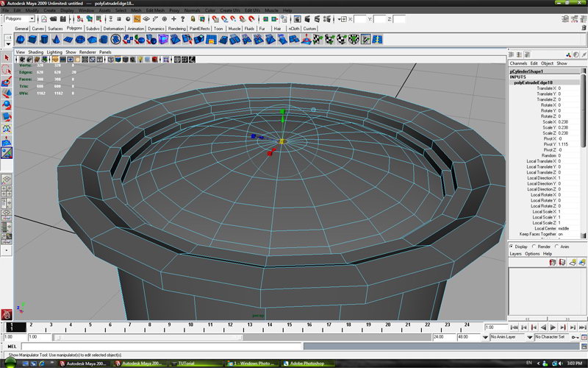Select the polyExtrudeEdge18 input node

point(534,82)
